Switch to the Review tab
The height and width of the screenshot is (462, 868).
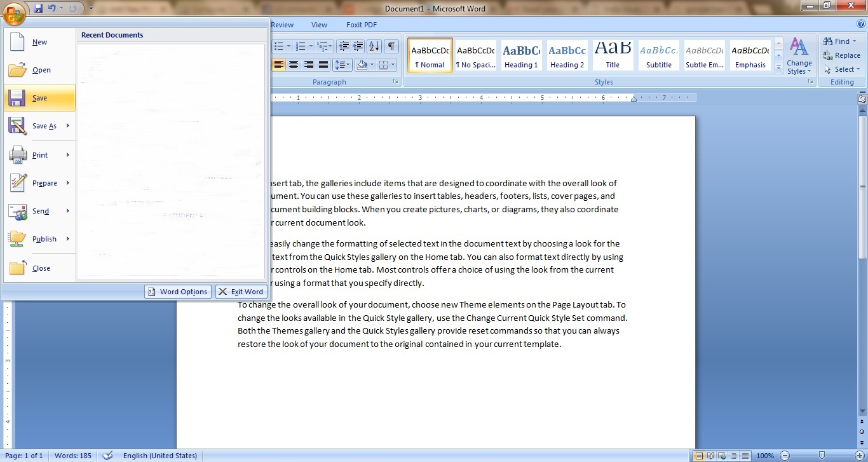282,25
